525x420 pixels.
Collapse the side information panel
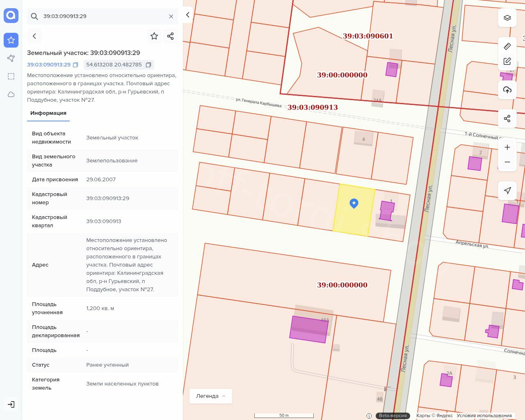tap(188, 15)
